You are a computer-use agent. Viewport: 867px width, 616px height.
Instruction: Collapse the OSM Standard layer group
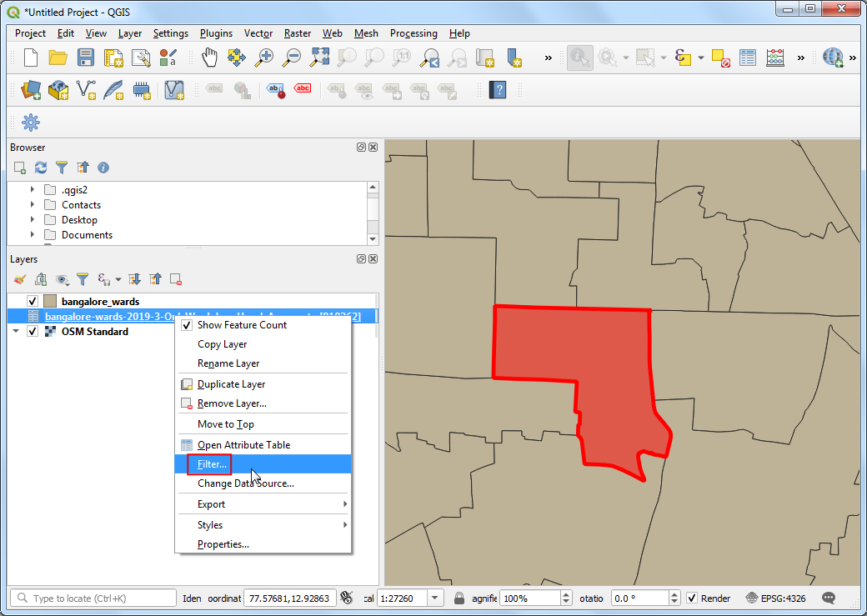click(x=16, y=331)
